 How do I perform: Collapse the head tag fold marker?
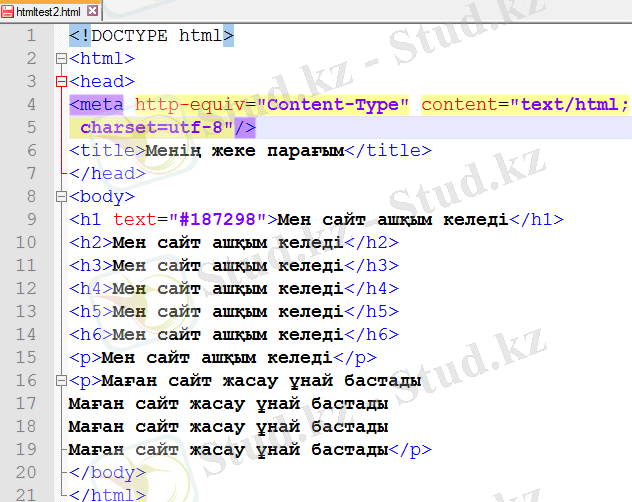click(61, 82)
